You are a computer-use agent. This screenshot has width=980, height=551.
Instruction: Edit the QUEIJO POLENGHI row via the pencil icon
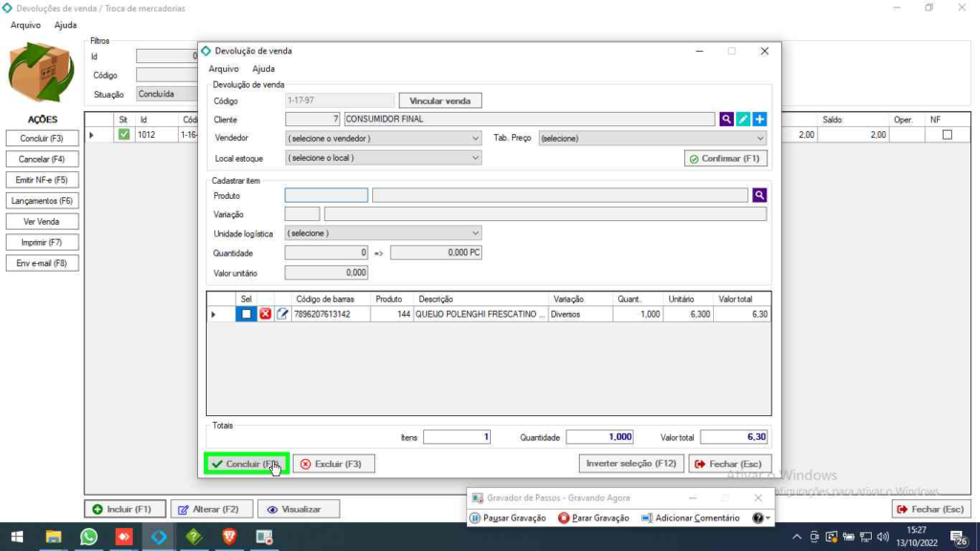coord(282,314)
